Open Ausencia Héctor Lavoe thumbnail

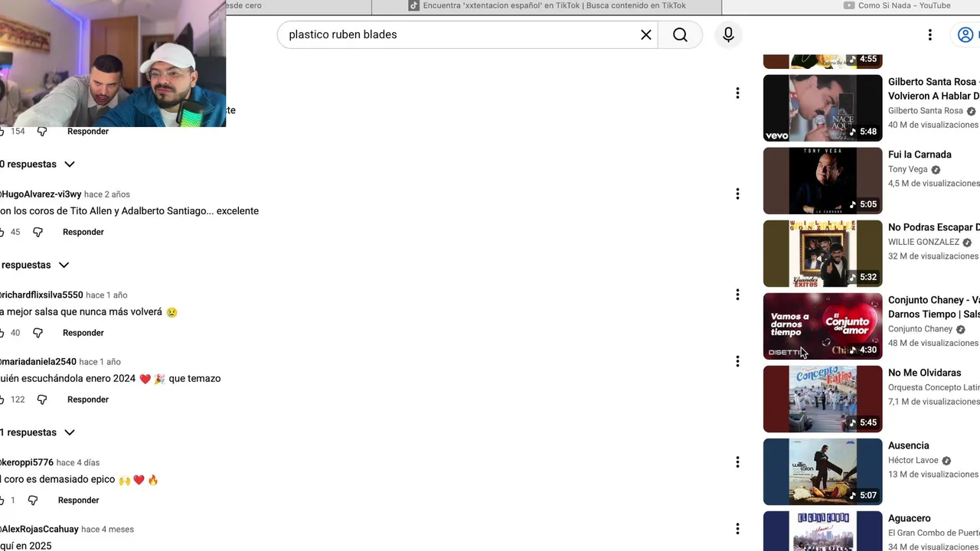(x=822, y=471)
